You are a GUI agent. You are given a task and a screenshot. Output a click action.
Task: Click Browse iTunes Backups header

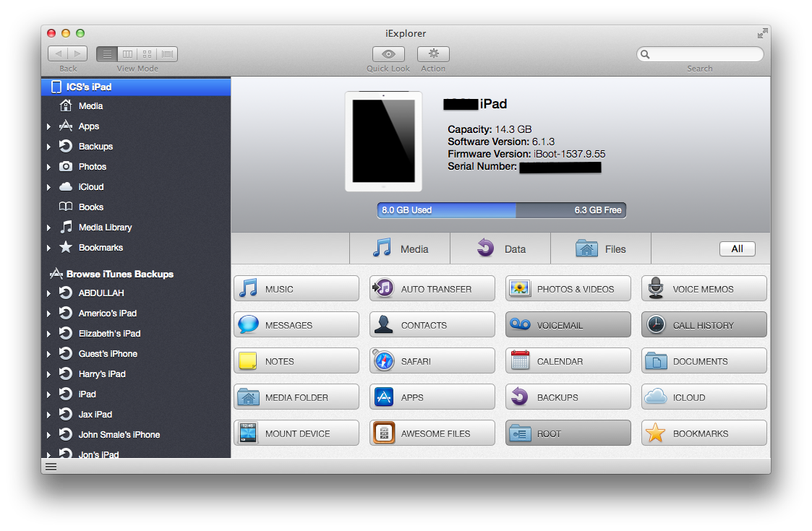point(119,274)
